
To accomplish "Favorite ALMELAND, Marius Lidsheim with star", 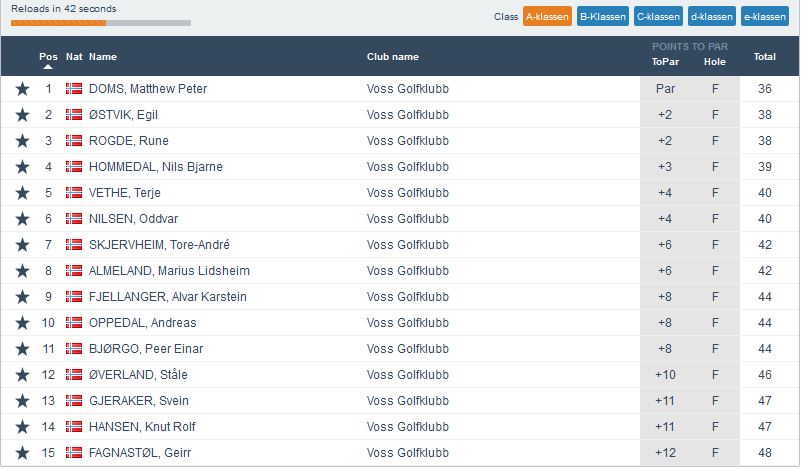I will point(22,271).
